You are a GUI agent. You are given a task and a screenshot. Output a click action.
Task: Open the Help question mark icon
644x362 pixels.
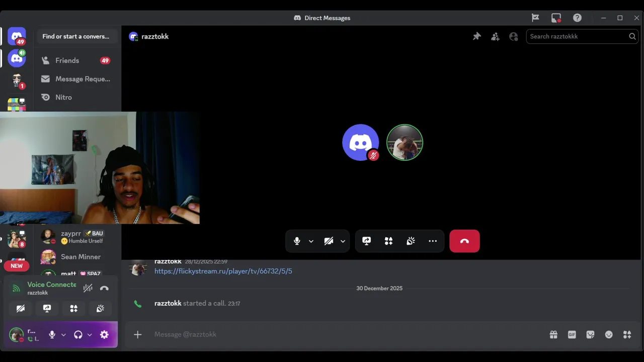click(x=577, y=18)
